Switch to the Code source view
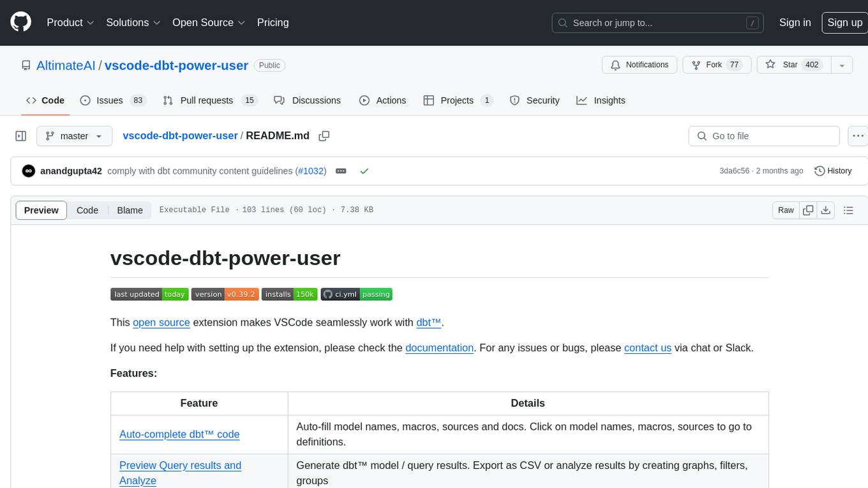The width and height of the screenshot is (868, 488). (x=87, y=210)
